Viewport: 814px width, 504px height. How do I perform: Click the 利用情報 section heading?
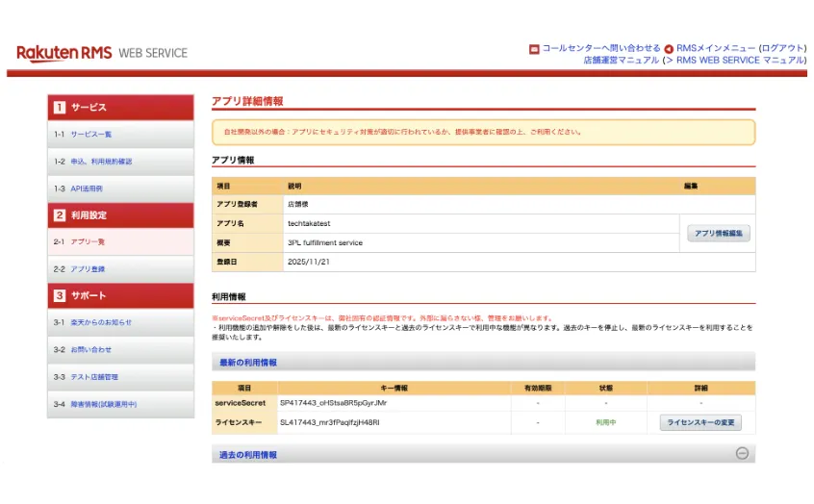(x=228, y=297)
